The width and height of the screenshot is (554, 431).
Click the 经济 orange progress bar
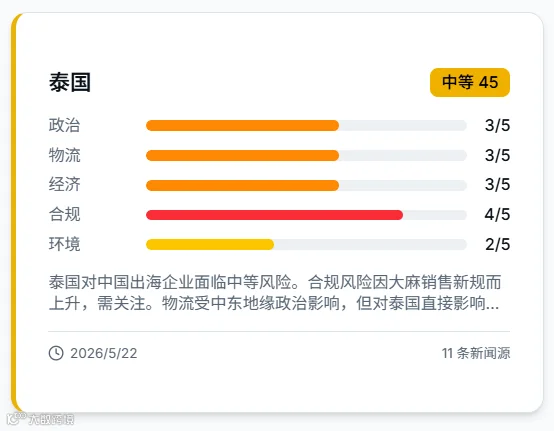(x=242, y=185)
